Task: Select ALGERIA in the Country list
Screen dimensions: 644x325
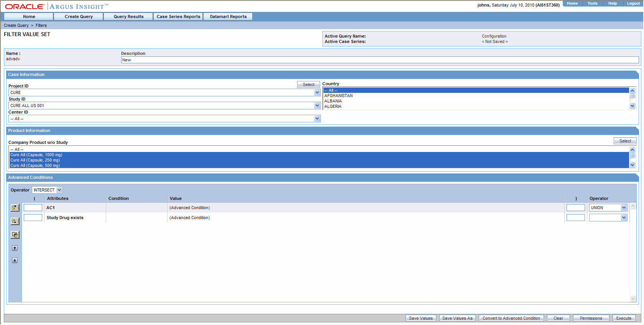Action: 476,106
